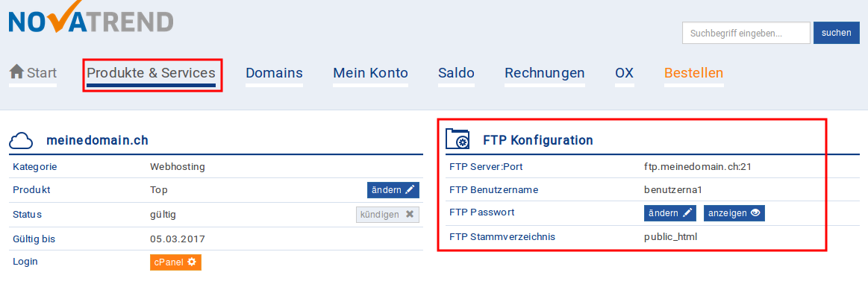Click the FTP Konfiguration folder gear icon
Image resolution: width=868 pixels, height=290 pixels.
[458, 139]
